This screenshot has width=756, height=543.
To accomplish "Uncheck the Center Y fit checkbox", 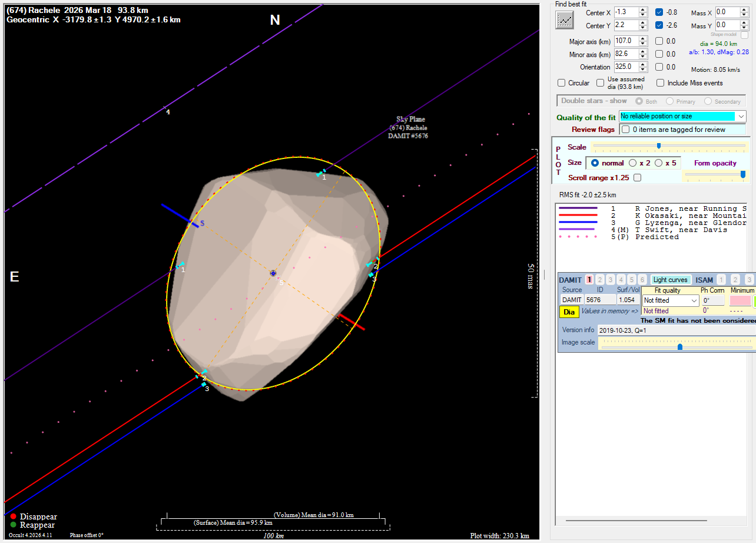I will coord(659,25).
